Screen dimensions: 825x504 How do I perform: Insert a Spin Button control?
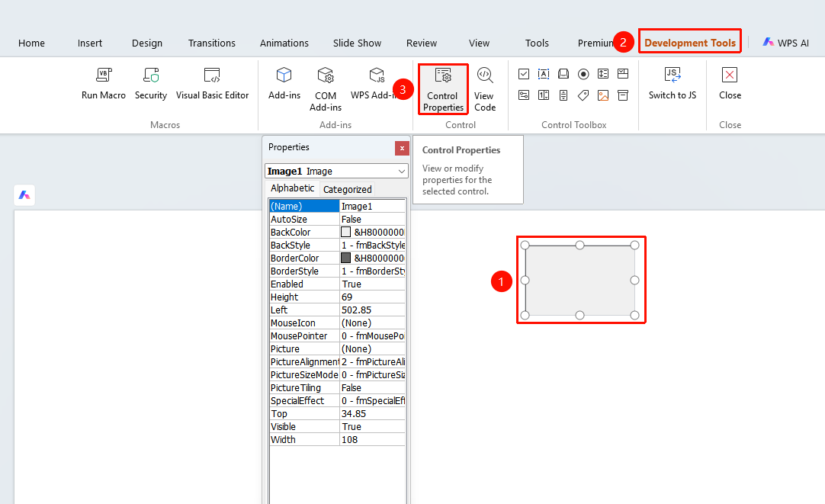(x=544, y=95)
